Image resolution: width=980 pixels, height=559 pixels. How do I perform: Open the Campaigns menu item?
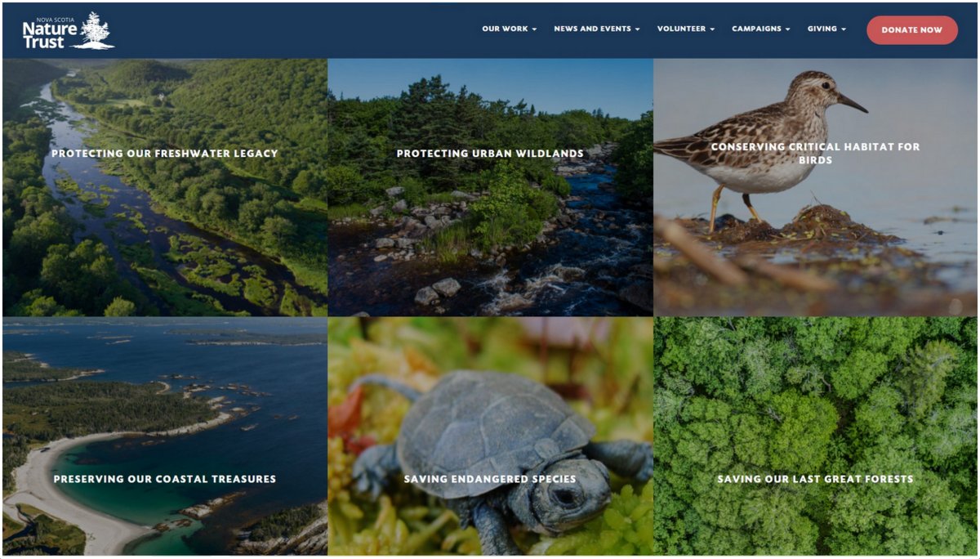756,29
